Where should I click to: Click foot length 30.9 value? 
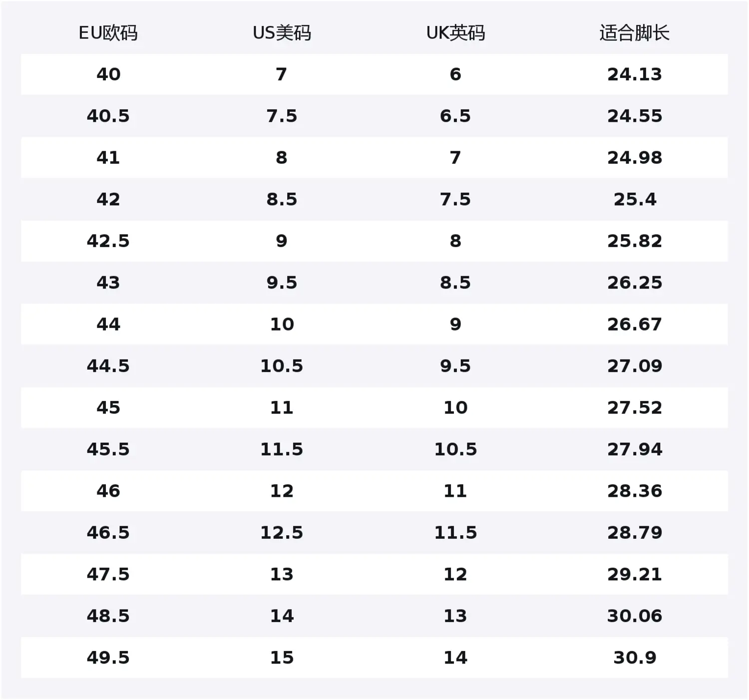[x=635, y=658]
